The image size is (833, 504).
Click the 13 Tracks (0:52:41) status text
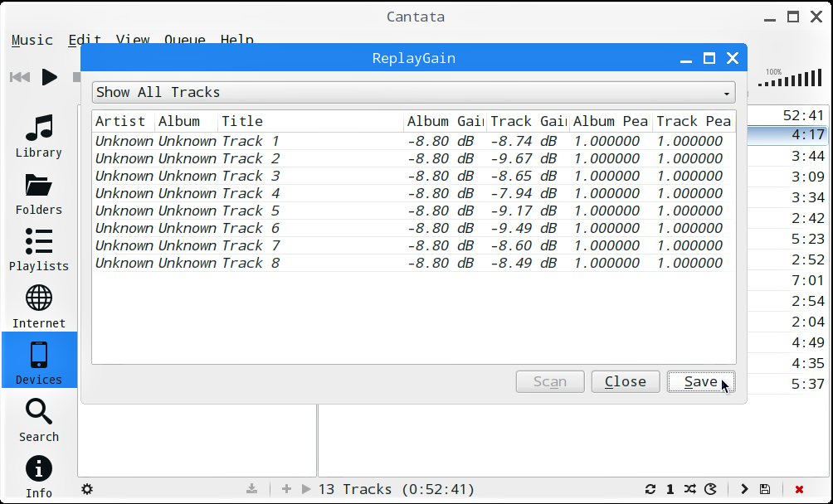pos(396,489)
